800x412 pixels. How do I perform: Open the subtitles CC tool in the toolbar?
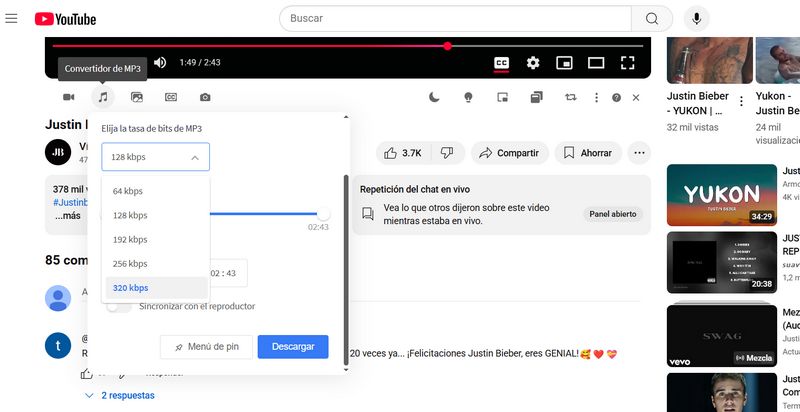coord(171,97)
